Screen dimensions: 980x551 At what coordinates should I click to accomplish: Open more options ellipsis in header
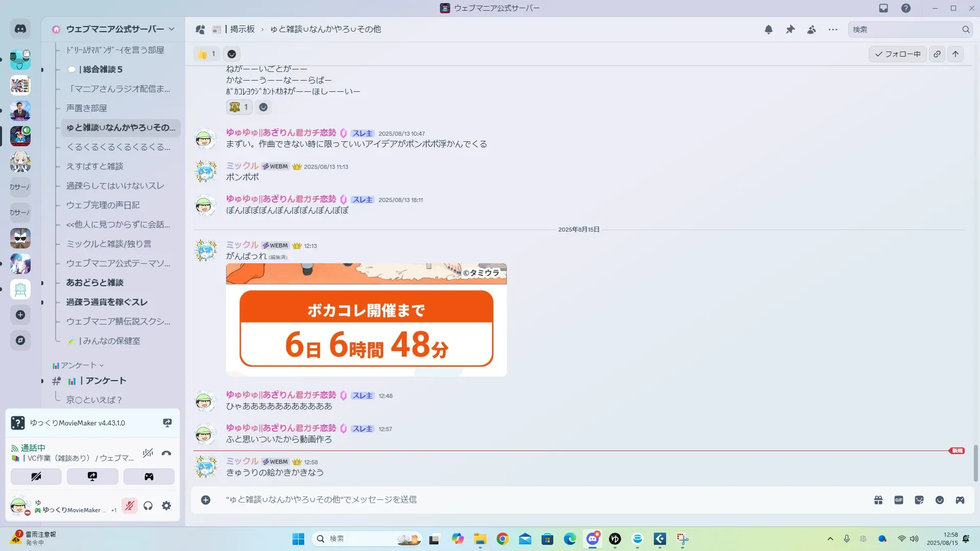(833, 30)
